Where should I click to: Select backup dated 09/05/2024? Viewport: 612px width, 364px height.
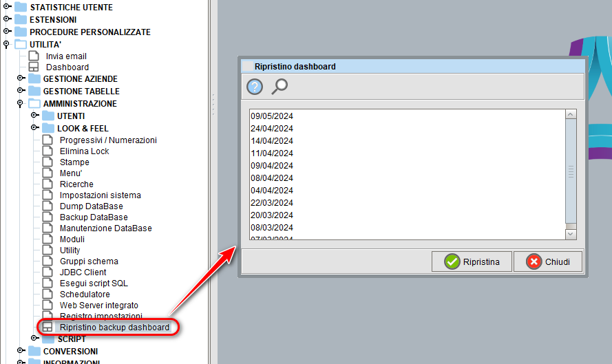coord(272,116)
